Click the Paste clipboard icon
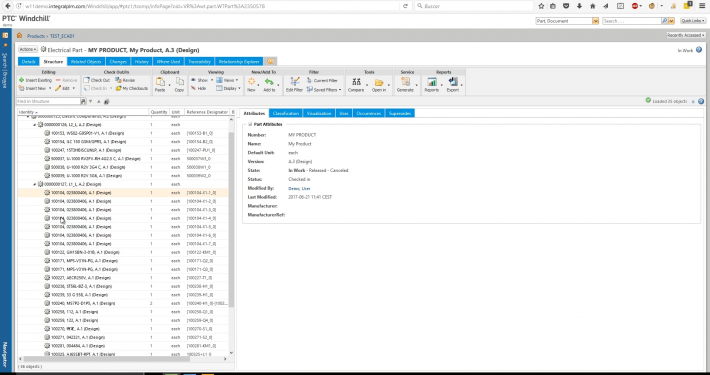Screen dimensions: 710x375 [x=160, y=82]
